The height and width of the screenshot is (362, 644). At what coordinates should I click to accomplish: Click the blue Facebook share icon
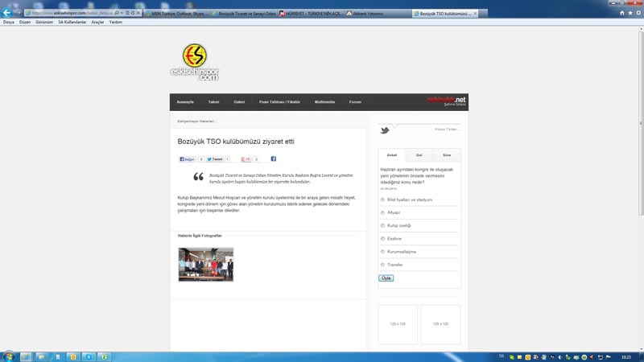point(273,158)
